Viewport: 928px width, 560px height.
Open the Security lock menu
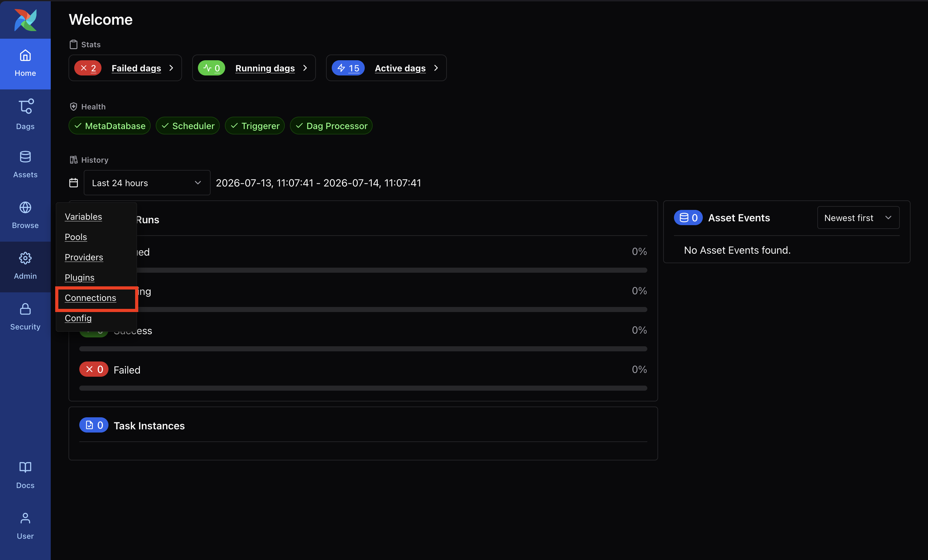tap(25, 317)
